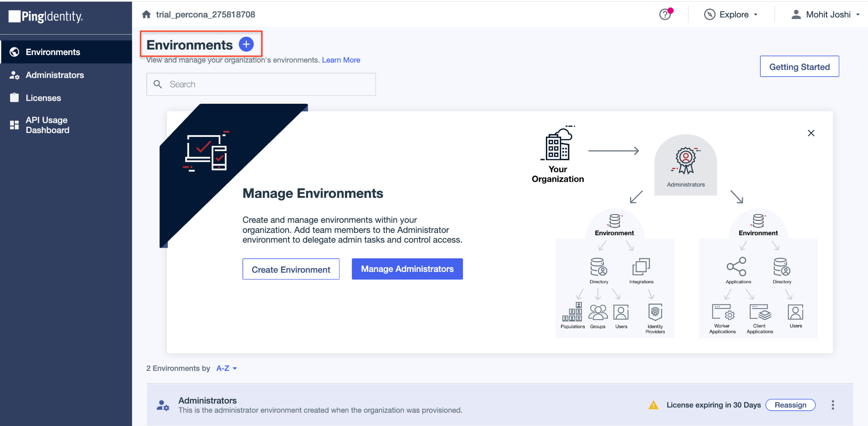868x426 pixels.
Task: Click the PingIdentity logo
Action: pyautogui.click(x=46, y=17)
